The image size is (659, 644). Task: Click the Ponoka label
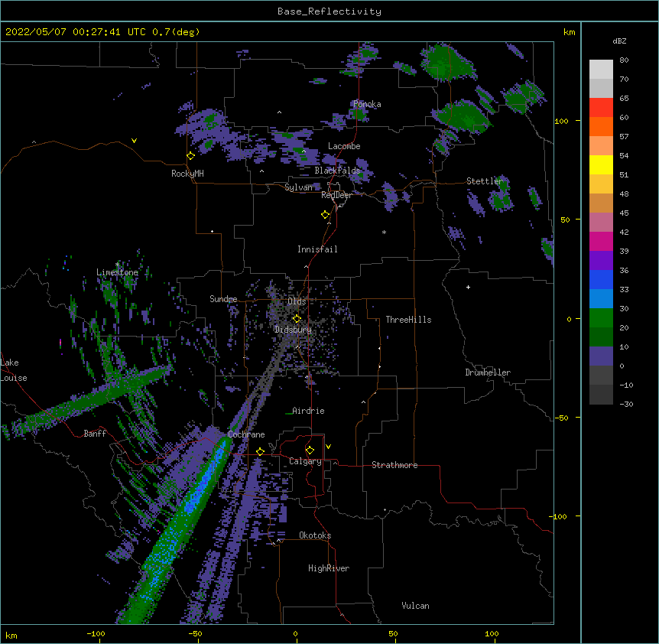click(367, 104)
